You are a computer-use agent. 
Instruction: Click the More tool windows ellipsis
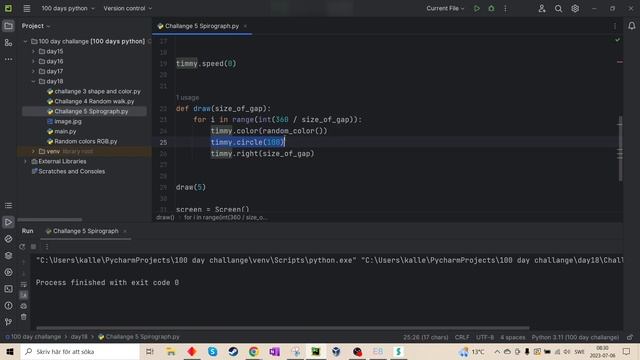tap(8, 59)
